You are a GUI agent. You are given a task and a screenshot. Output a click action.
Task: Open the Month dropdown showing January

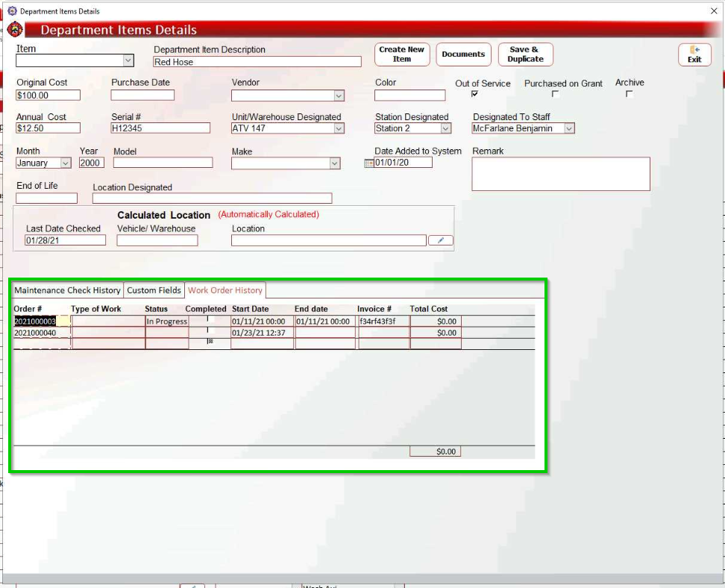pos(65,163)
